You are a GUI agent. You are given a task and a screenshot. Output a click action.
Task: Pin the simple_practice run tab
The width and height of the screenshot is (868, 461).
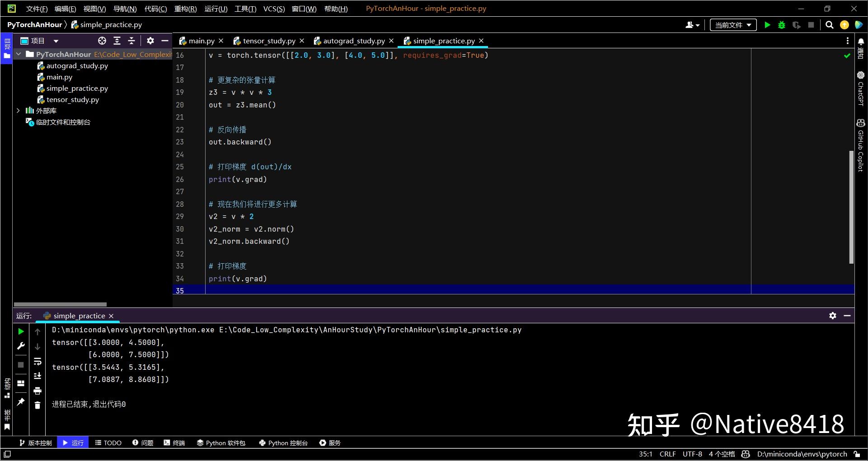(21, 402)
